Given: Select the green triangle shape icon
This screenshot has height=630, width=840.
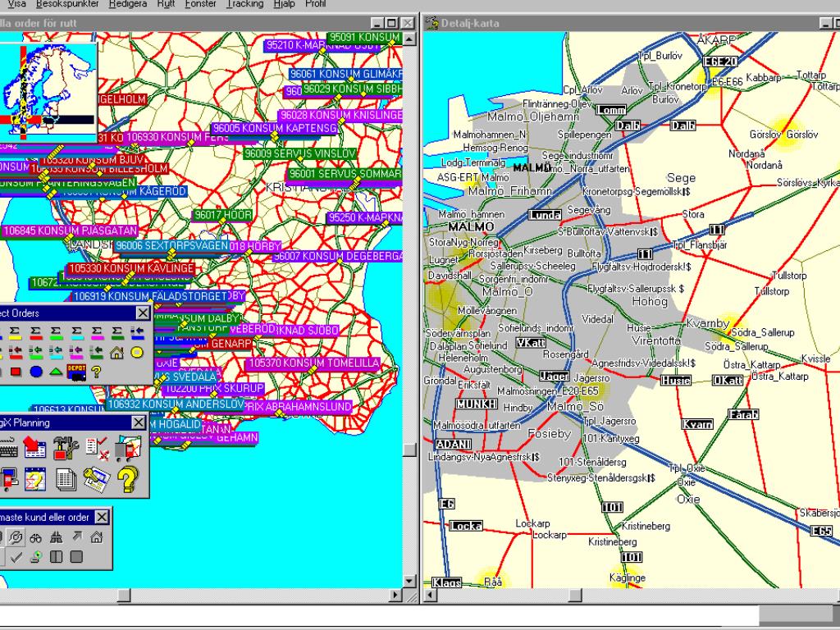Looking at the screenshot, I should pos(56,372).
